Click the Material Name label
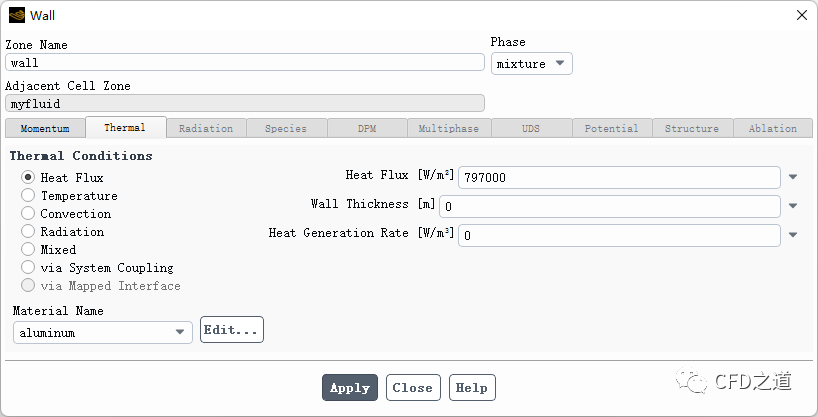Screen dimensions: 818x417 pos(58,311)
